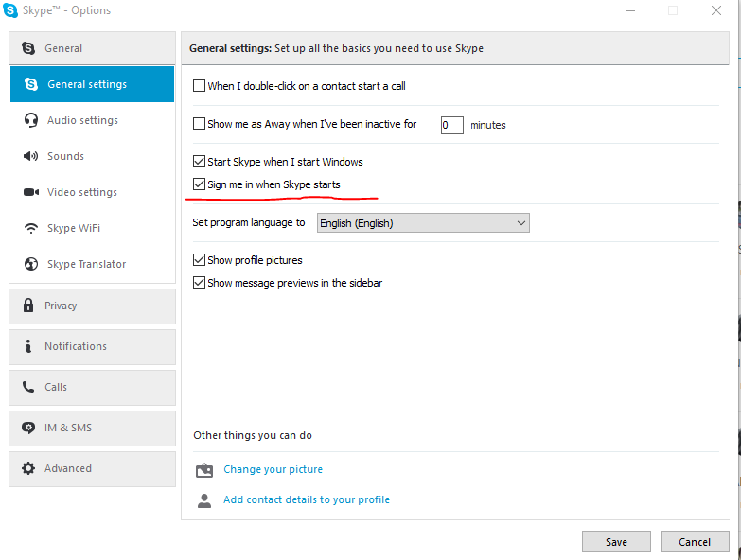The image size is (741, 560).
Task: Click the Skype WiFi signal icon
Action: coord(31,228)
